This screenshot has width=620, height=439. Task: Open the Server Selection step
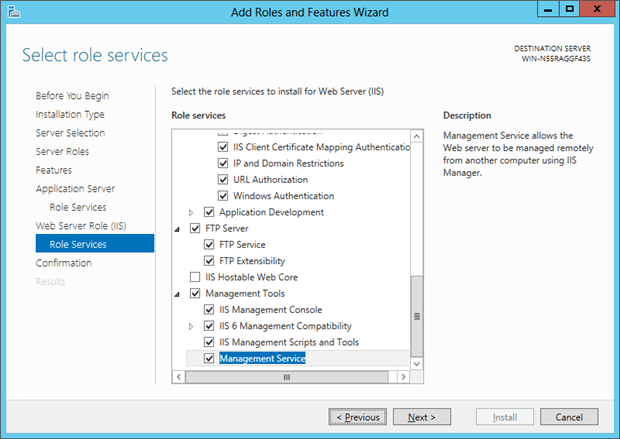70,133
